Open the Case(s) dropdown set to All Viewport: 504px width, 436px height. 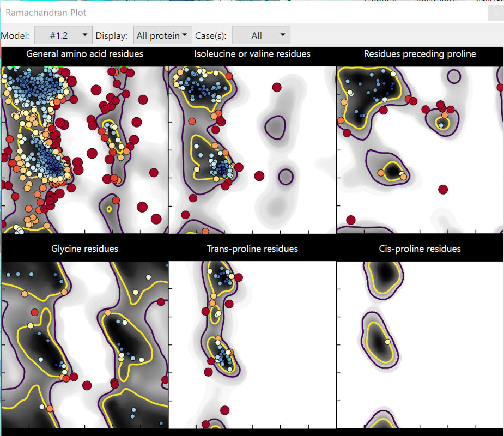[261, 35]
